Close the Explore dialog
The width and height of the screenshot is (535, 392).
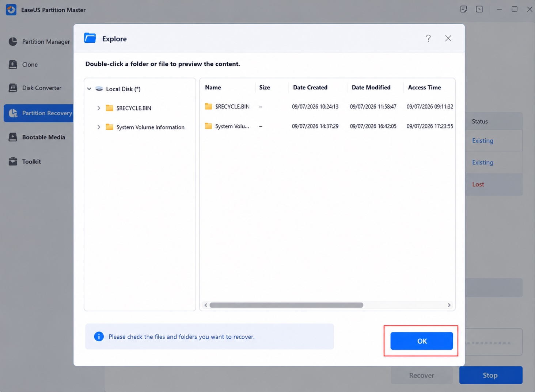[x=448, y=38]
